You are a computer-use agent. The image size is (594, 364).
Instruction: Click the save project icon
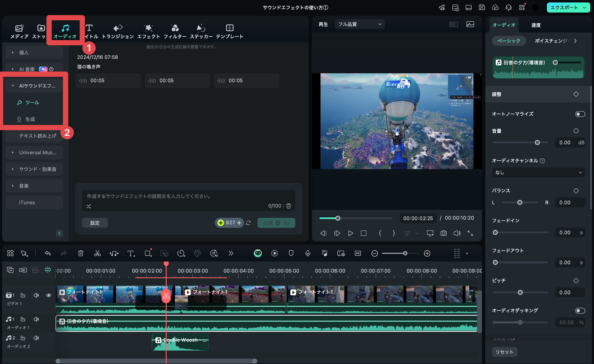pyautogui.click(x=482, y=7)
